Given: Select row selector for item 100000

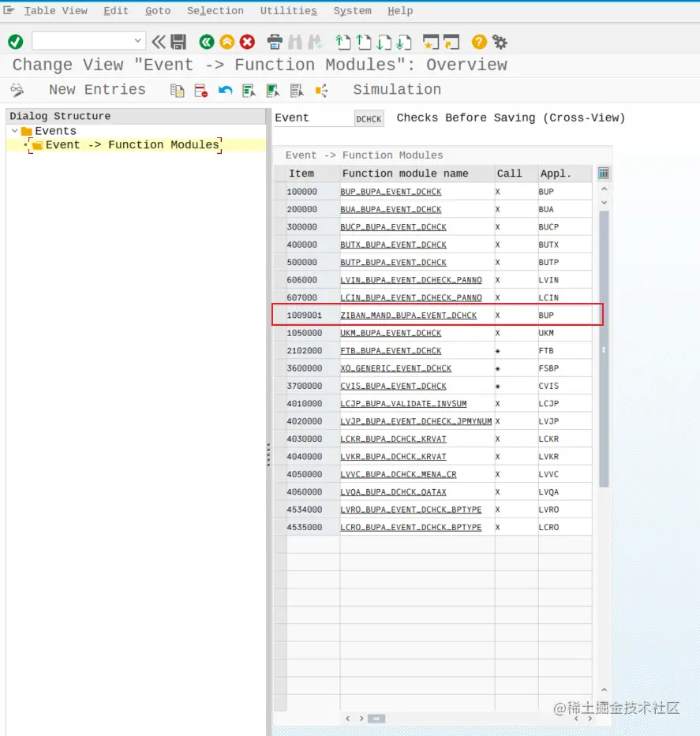Looking at the screenshot, I should [280, 192].
